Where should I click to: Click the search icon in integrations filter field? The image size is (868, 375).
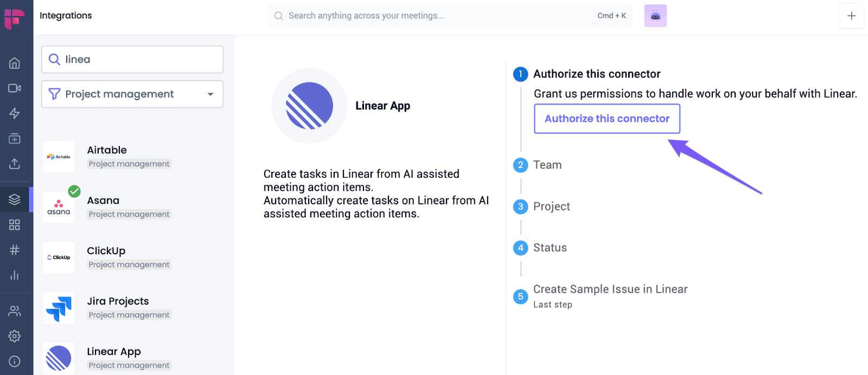(54, 59)
